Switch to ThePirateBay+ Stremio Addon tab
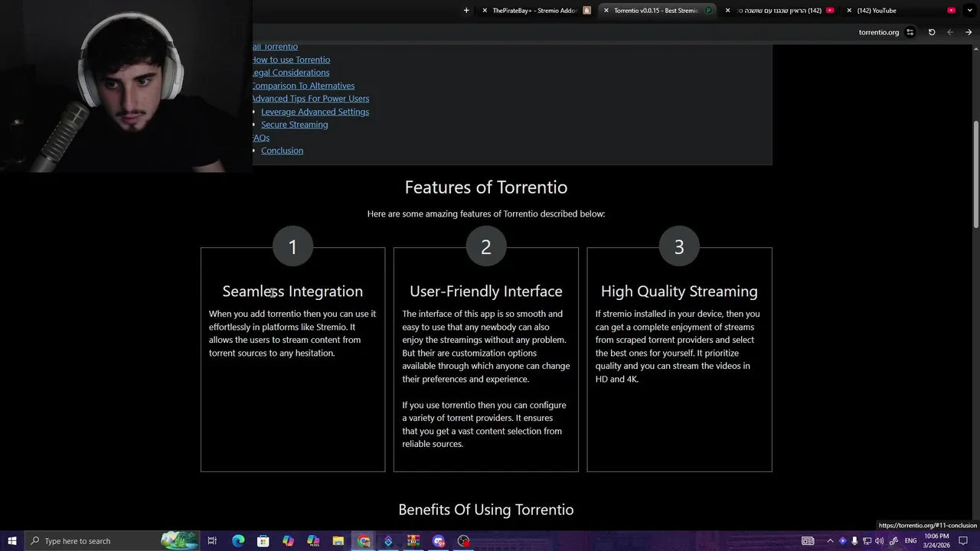Screen dimensions: 980x551 coord(536,11)
